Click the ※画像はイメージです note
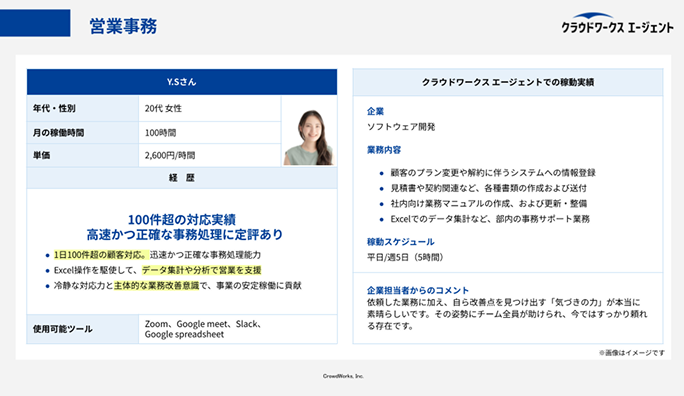684x396 pixels. (x=632, y=352)
